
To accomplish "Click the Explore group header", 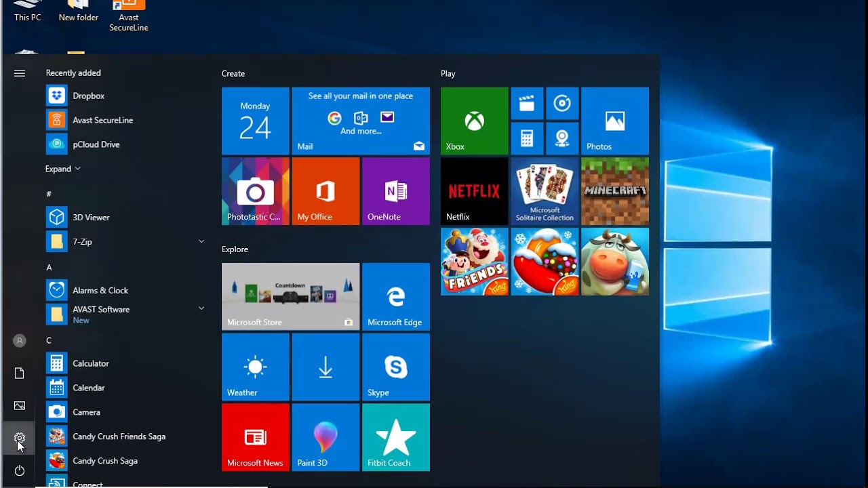I will (x=235, y=249).
